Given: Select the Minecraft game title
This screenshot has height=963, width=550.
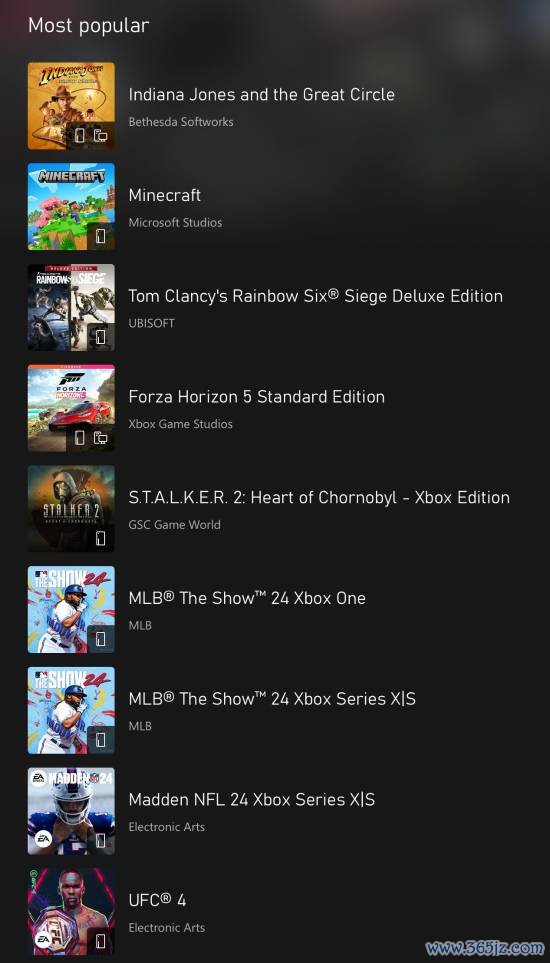Looking at the screenshot, I should click(x=165, y=195).
